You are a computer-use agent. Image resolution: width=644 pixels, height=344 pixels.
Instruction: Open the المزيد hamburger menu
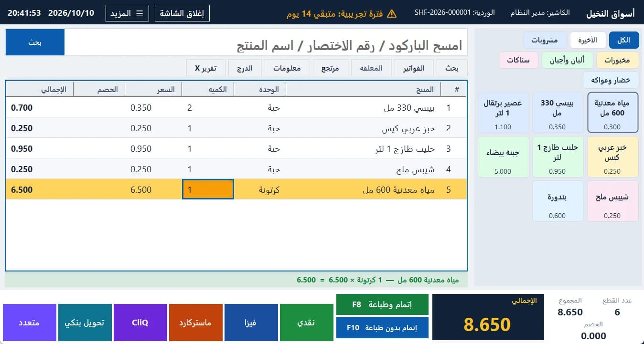[x=127, y=13]
